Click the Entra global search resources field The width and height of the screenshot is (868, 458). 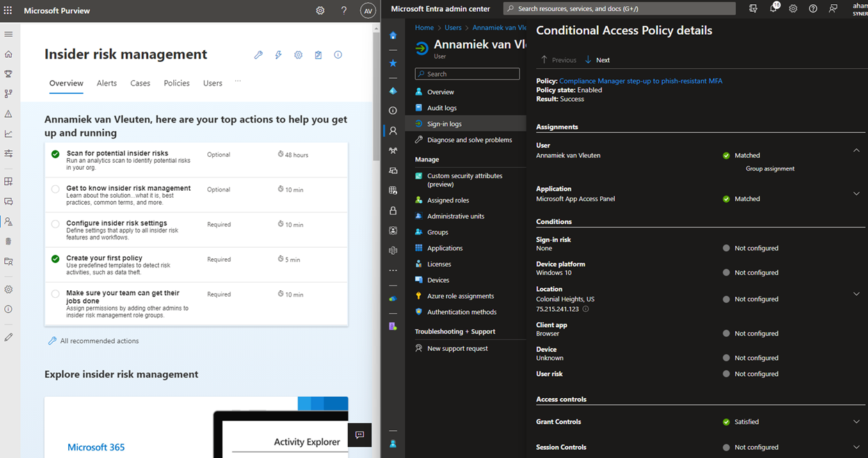click(x=619, y=8)
